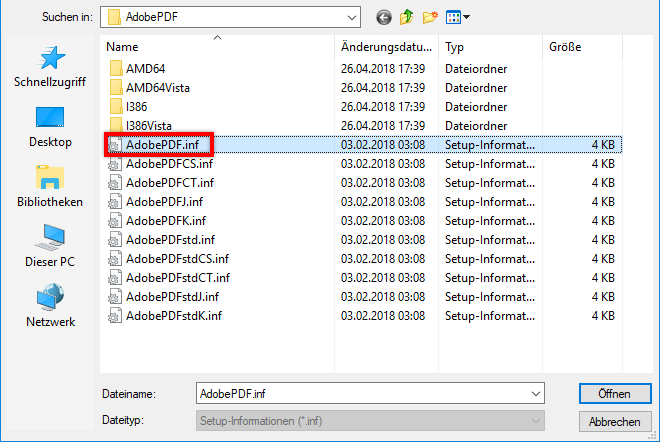Click the AdobePDFCS.inf file icon
The width and height of the screenshot is (660, 442).
[x=114, y=164]
